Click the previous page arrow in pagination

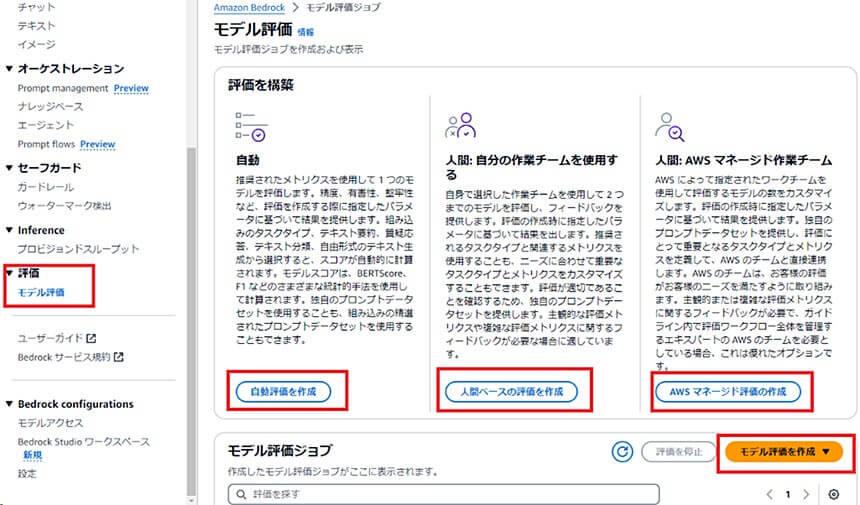coord(769,494)
